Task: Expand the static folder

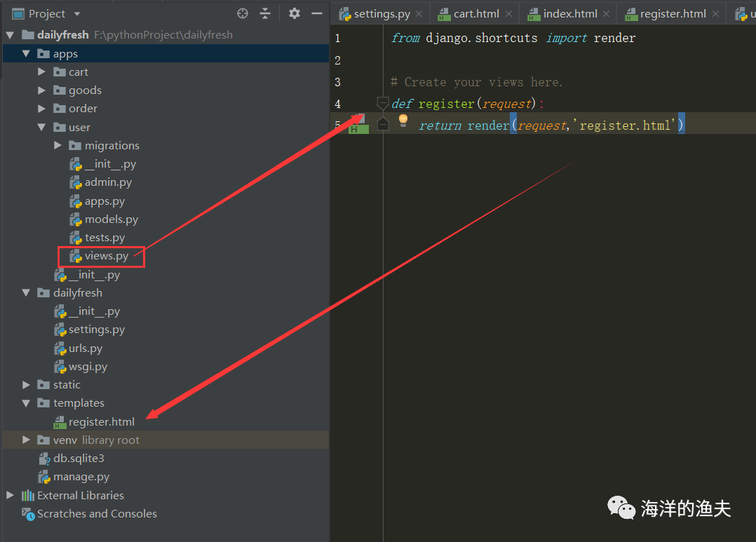Action: point(26,384)
